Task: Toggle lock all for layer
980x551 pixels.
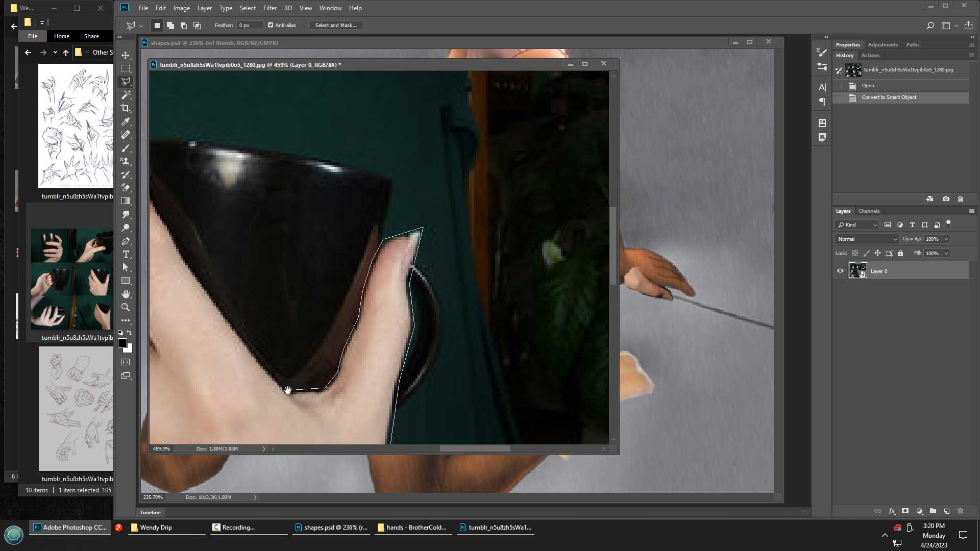Action: [900, 253]
